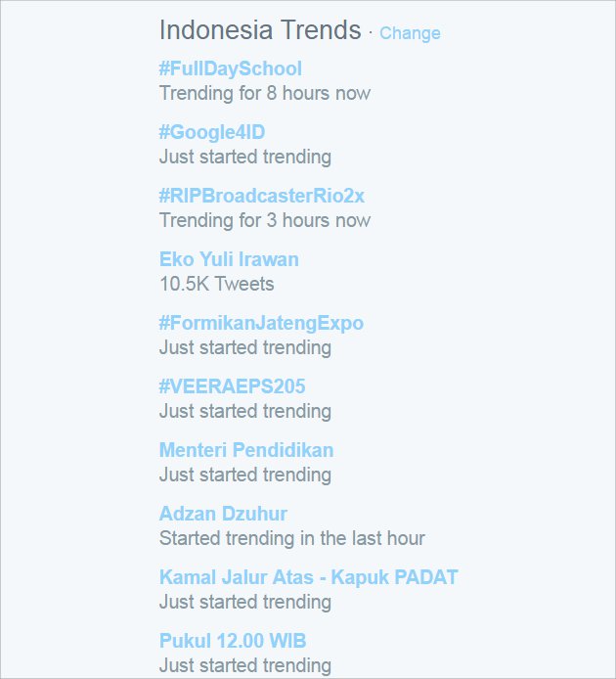Image resolution: width=616 pixels, height=679 pixels.
Task: Click "Just started trending" under Menteri Pendidikan
Action: 245,475
